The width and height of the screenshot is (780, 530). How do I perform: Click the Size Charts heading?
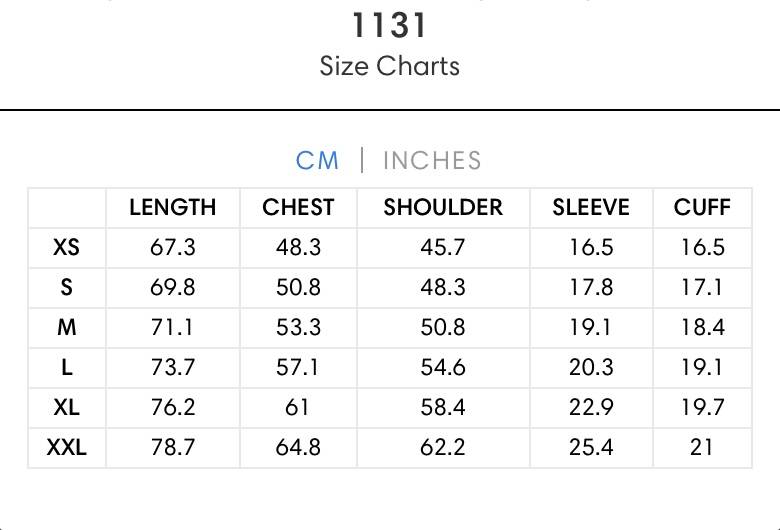click(x=390, y=66)
